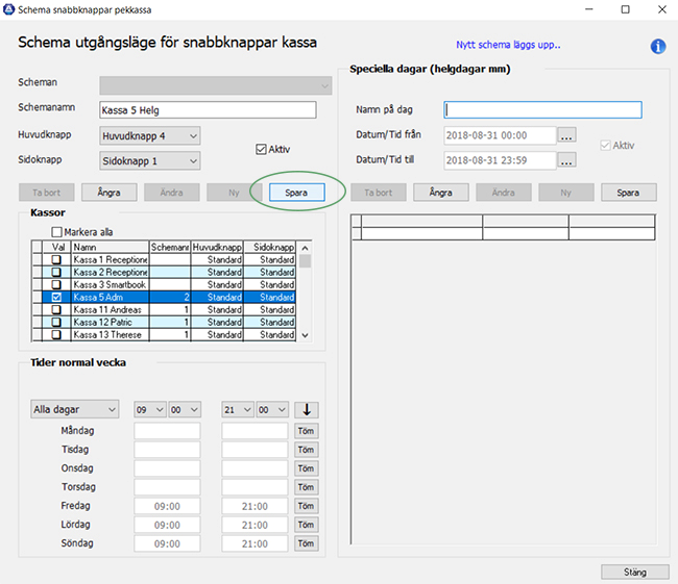This screenshot has height=584, width=678.
Task: Clear Tisdag times with Töm
Action: click(306, 450)
